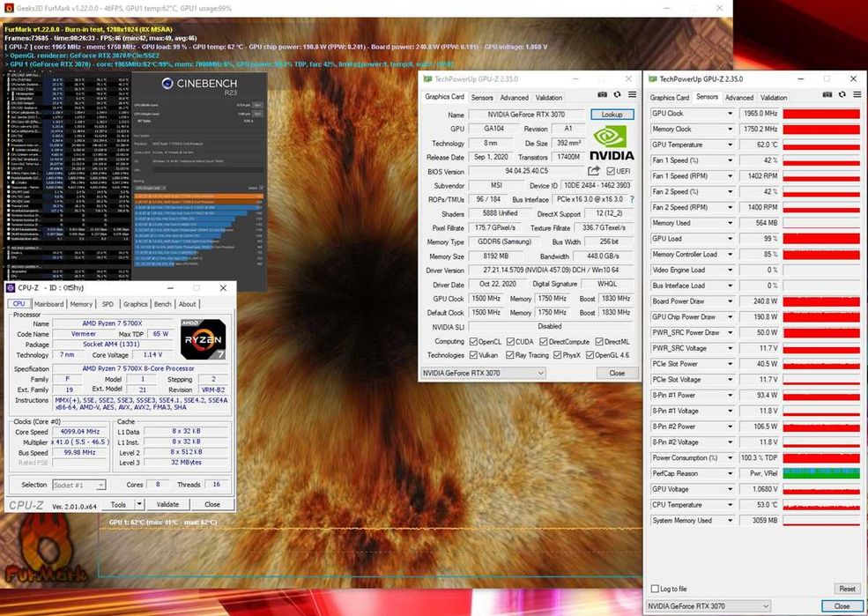Click the CPU-Z Close button
This screenshot has width=868, height=616.
click(x=212, y=504)
